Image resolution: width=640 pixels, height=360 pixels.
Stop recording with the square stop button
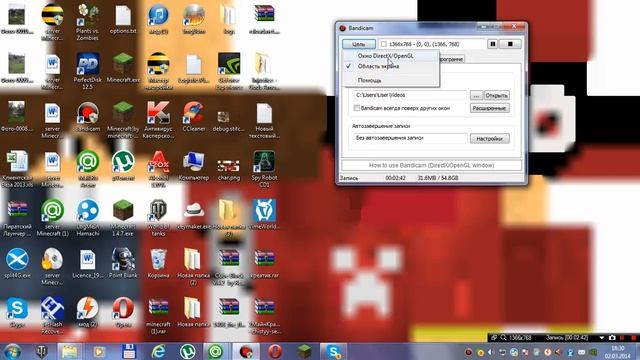coord(510,44)
